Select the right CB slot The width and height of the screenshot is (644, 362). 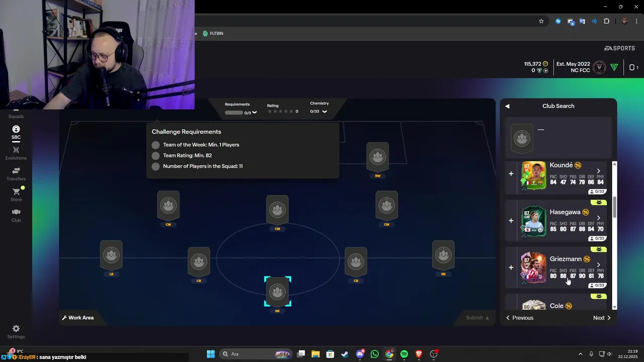pos(356,261)
